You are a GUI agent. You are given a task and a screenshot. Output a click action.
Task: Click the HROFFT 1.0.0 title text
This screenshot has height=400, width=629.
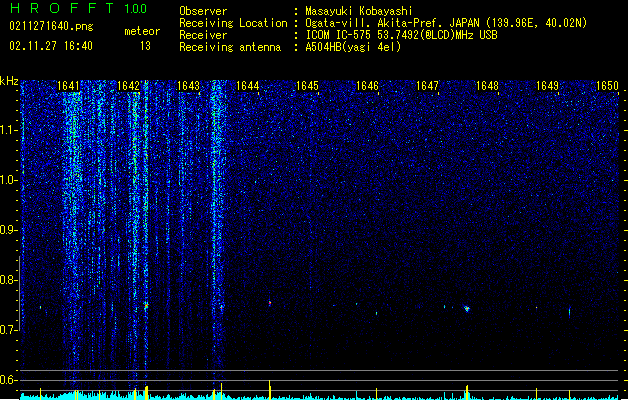tap(79, 8)
